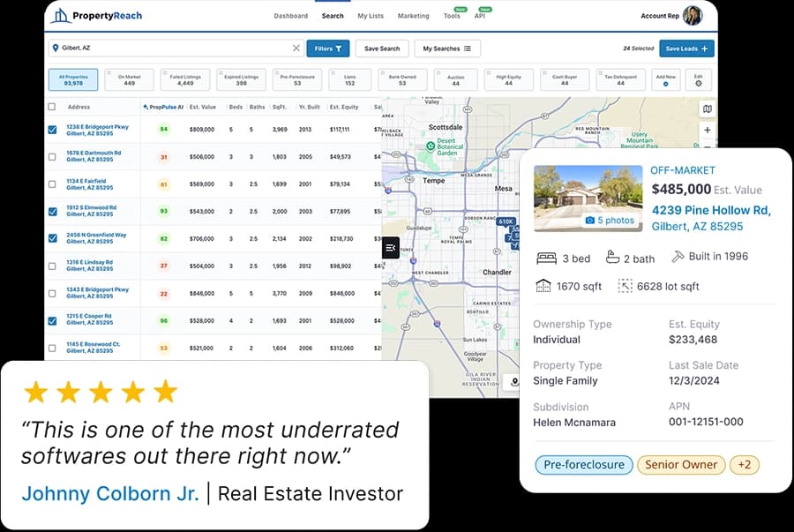Toggle the select-all checkbox in table header
The width and height of the screenshot is (794, 532).
(x=52, y=107)
